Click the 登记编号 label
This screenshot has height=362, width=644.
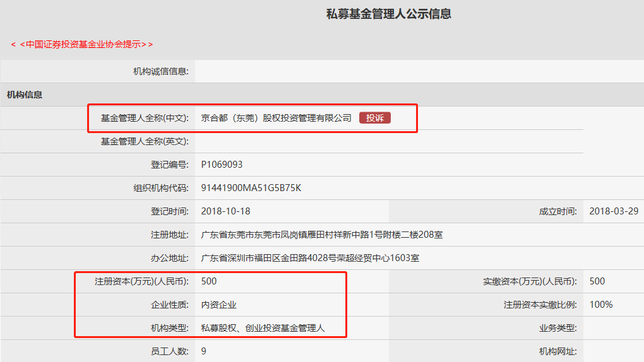[170, 165]
